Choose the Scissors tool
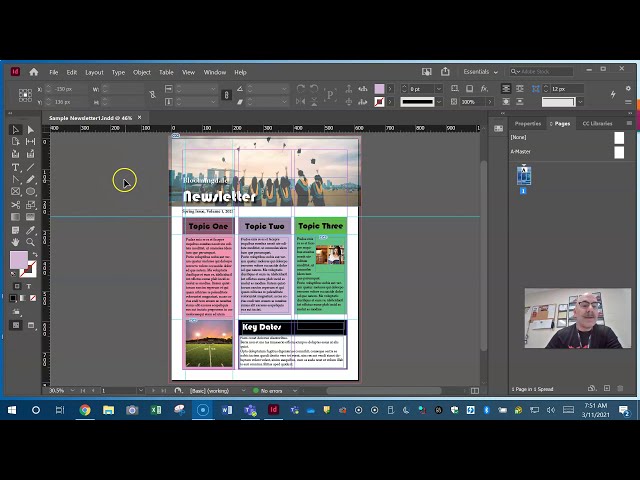 (x=15, y=204)
